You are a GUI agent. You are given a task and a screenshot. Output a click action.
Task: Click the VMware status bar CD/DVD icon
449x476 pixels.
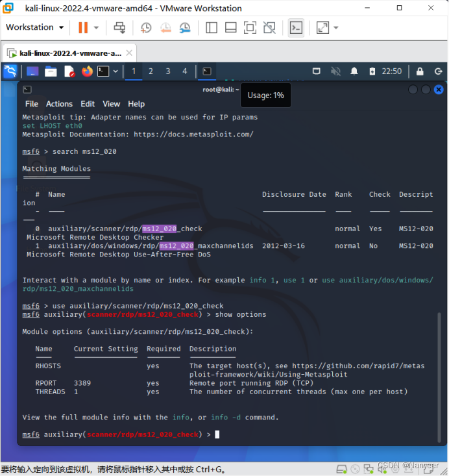click(355, 470)
